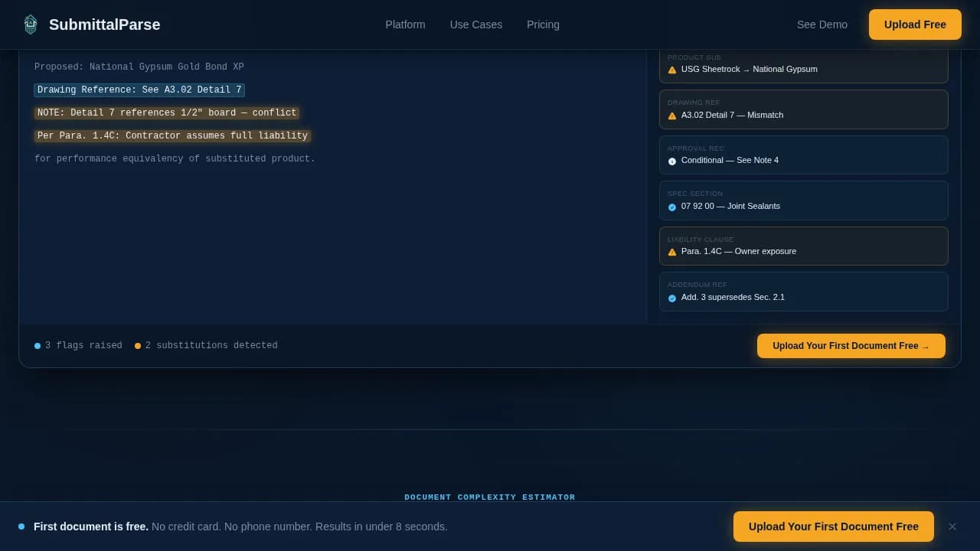Click the SubmittalParse brand name

(x=105, y=24)
